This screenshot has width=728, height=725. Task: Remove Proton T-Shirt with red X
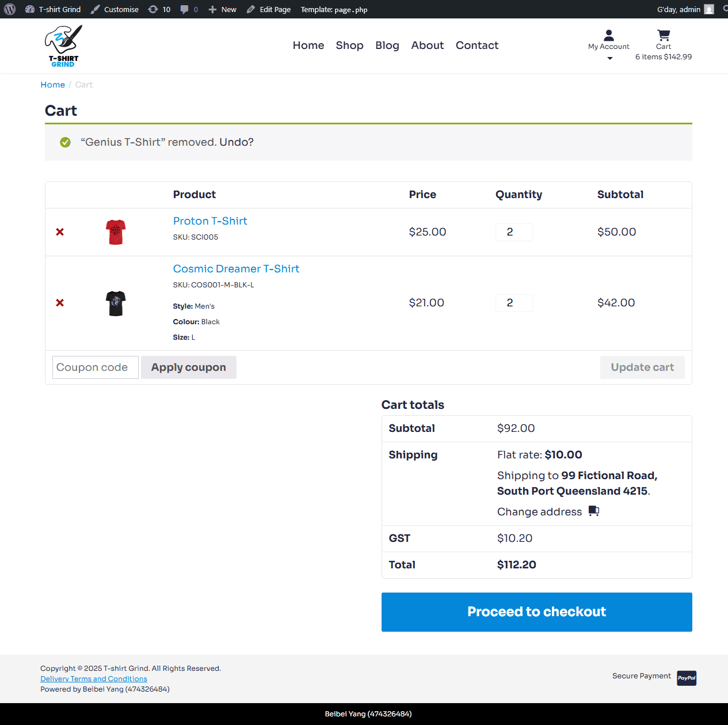[x=60, y=232]
